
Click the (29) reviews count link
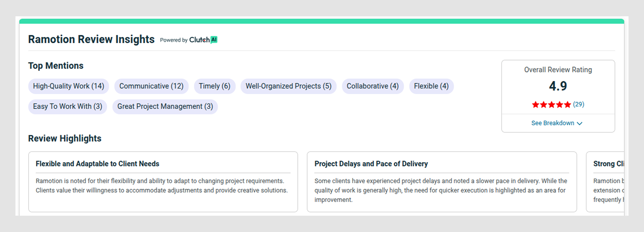click(578, 104)
